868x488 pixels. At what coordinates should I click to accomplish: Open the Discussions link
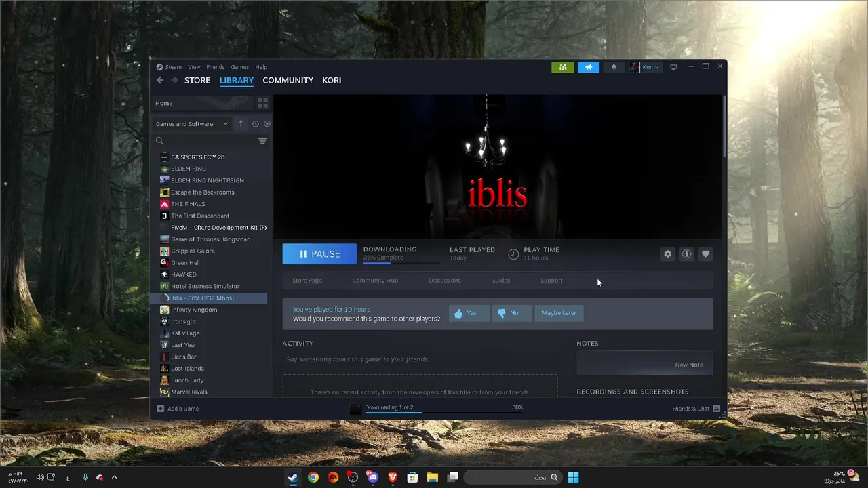click(x=445, y=281)
